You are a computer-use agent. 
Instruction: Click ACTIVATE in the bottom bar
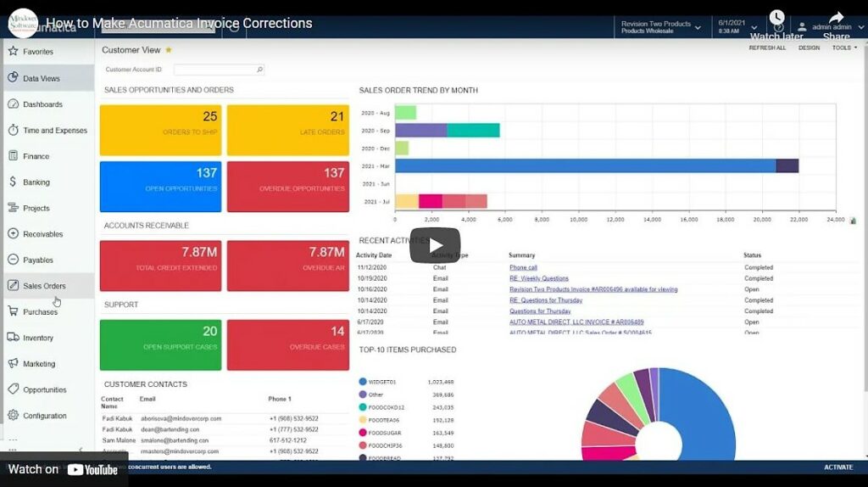(x=838, y=467)
